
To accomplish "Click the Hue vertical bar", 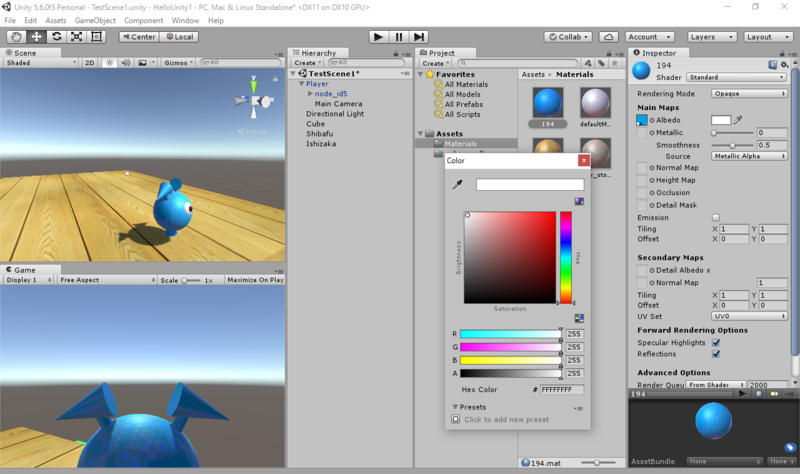I will click(x=566, y=258).
